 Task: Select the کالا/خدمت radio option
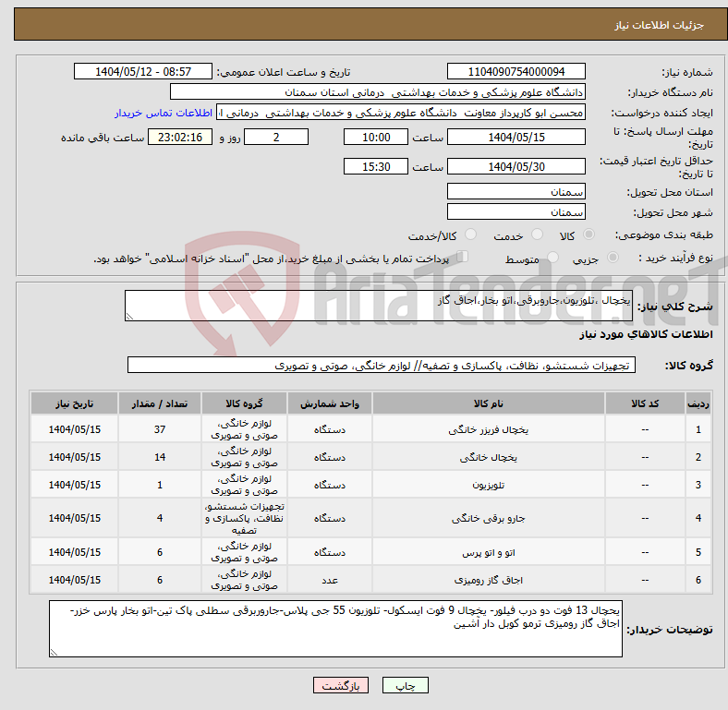[x=470, y=235]
